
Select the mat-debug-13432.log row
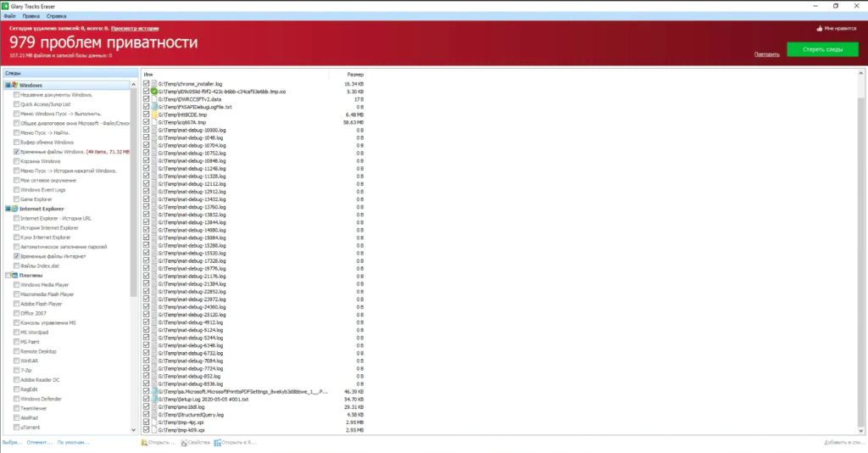pos(253,199)
